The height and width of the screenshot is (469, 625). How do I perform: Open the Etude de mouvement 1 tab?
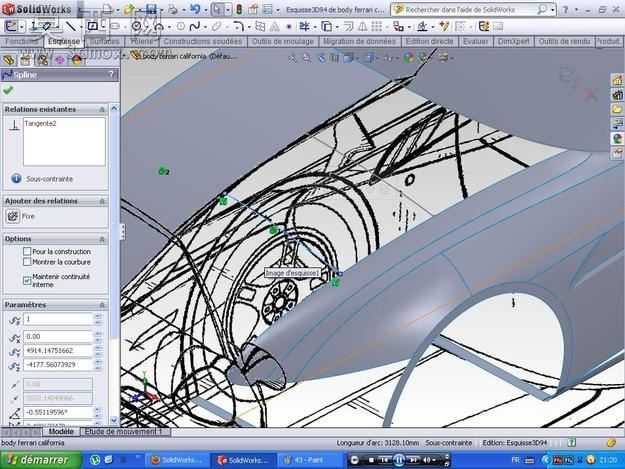[123, 432]
